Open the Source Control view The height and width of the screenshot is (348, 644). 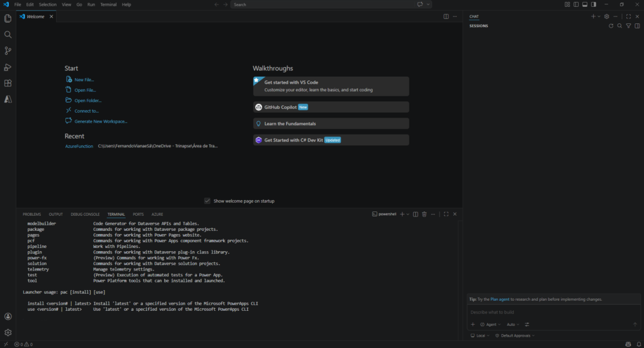pos(8,50)
